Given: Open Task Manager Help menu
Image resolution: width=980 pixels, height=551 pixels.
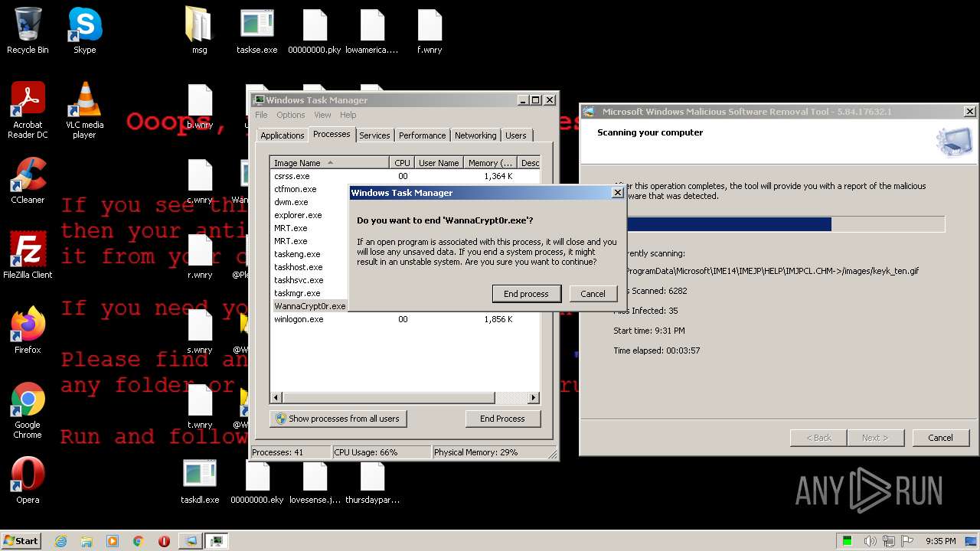Looking at the screenshot, I should (x=348, y=115).
